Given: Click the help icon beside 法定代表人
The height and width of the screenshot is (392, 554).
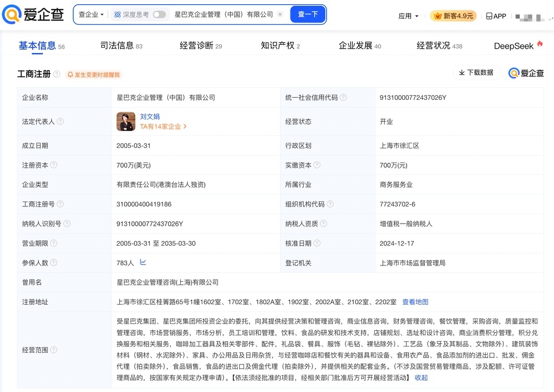Looking at the screenshot, I should [x=61, y=121].
